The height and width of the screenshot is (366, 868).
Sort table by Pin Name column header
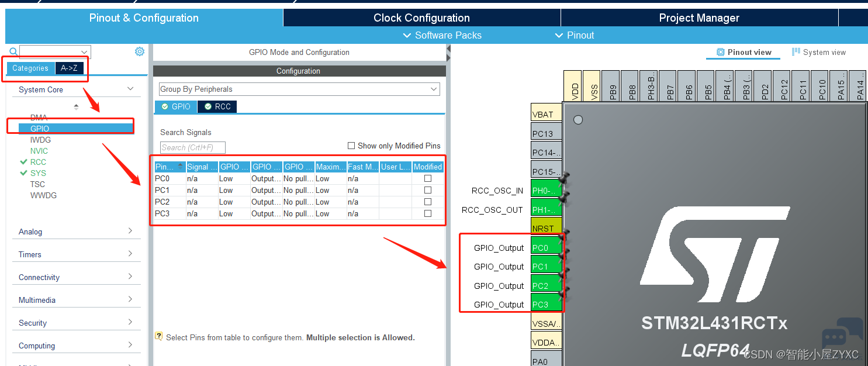click(170, 167)
